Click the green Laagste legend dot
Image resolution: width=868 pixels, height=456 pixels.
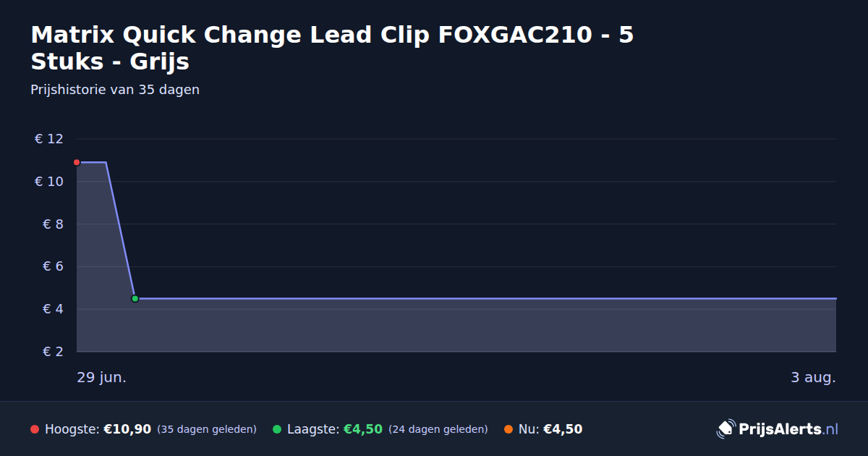[277, 429]
